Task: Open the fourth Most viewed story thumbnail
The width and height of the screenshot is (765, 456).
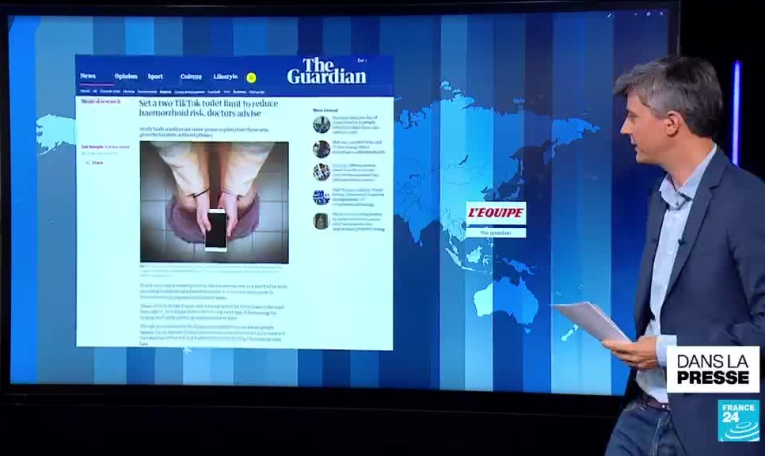Action: pyautogui.click(x=322, y=197)
